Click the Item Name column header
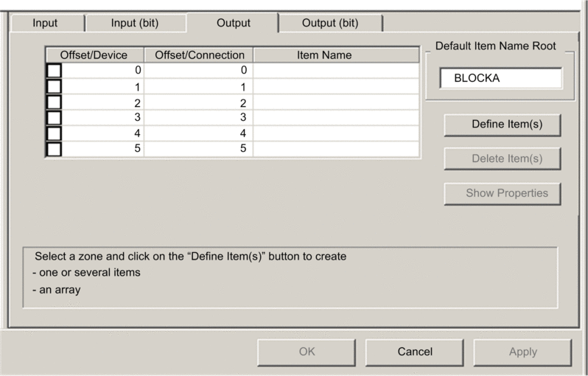The image size is (588, 376). (x=324, y=55)
